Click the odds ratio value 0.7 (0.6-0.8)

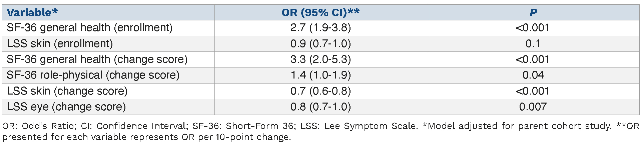coord(320,91)
